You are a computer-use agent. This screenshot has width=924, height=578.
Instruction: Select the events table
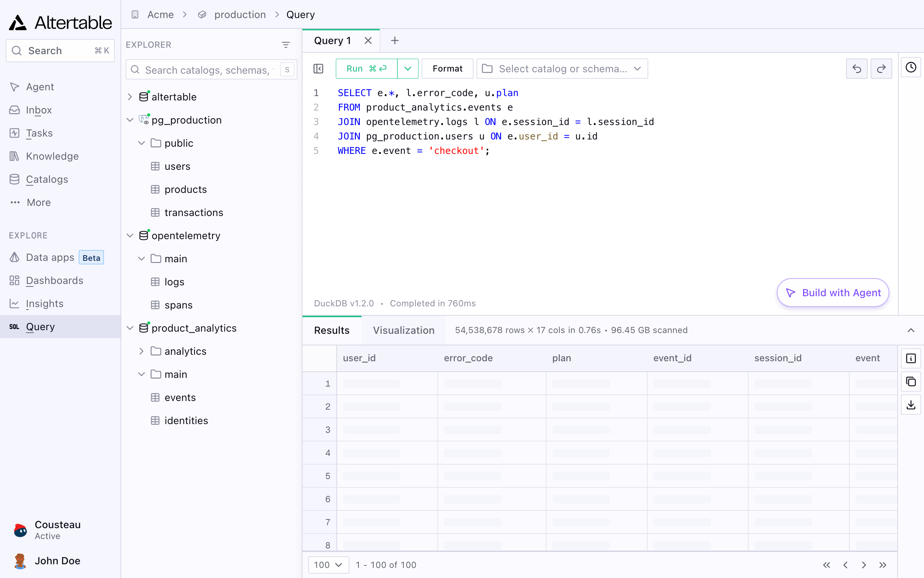coord(180,398)
